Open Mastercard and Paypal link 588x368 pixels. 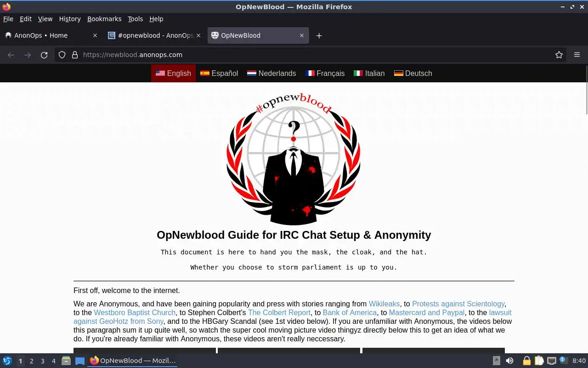click(427, 312)
